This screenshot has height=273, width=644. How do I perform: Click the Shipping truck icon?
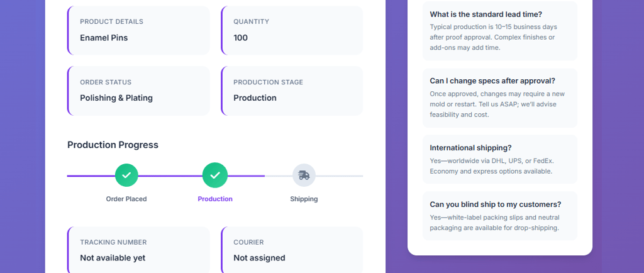tap(304, 175)
